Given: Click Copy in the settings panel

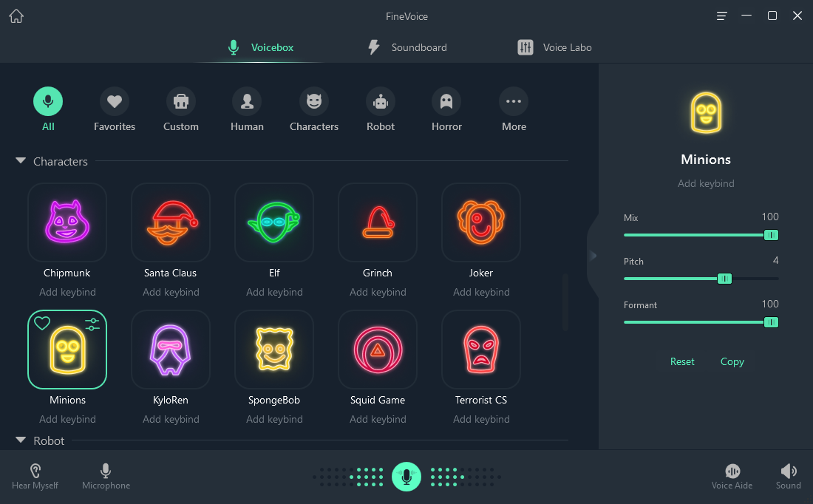Looking at the screenshot, I should [x=732, y=361].
